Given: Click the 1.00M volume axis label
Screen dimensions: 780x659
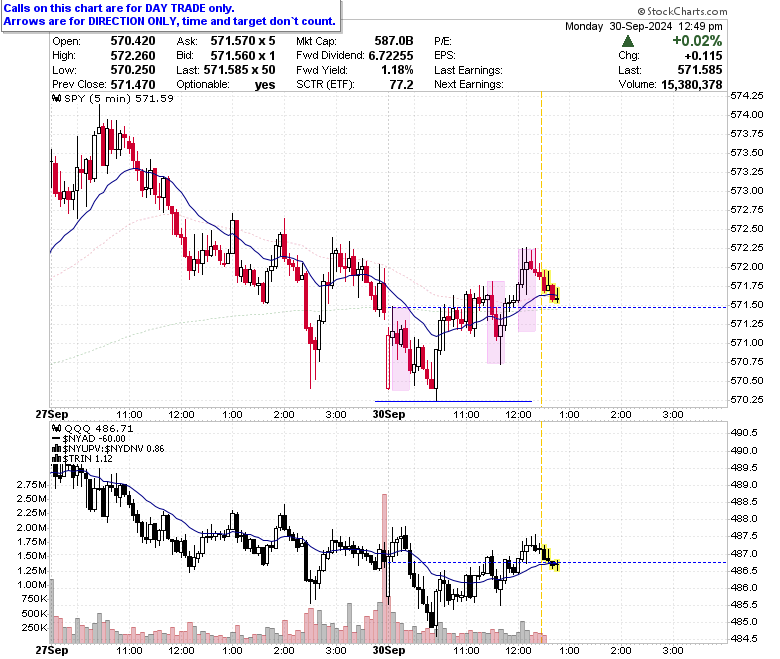Looking at the screenshot, I should point(32,585).
